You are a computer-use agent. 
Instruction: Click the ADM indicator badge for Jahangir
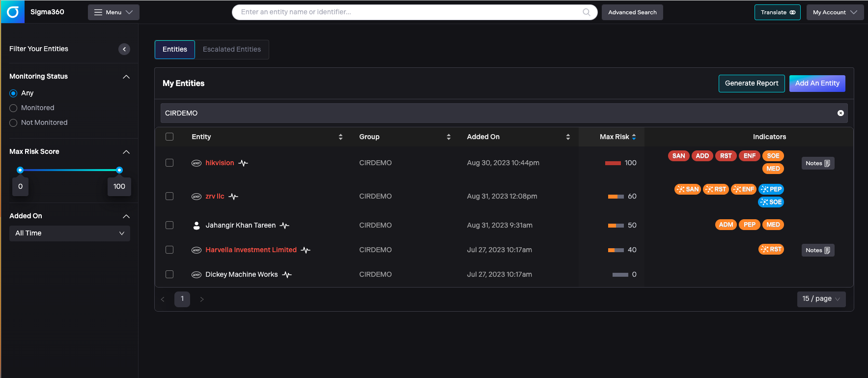tap(726, 225)
